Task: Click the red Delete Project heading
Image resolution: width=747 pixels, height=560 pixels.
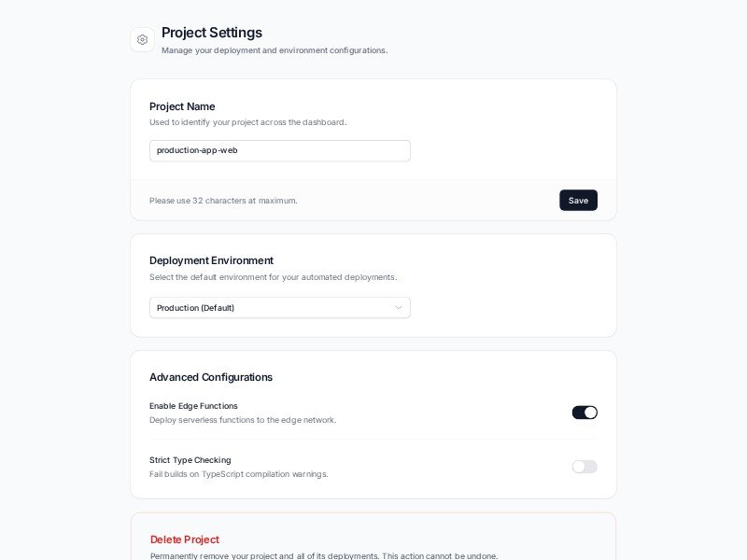Action: click(185, 539)
